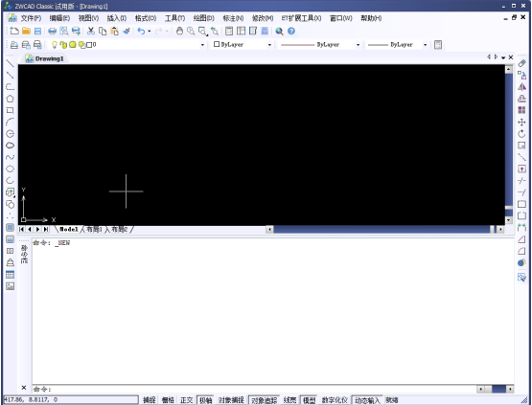This screenshot has width=532, height=405.
Task: Expand the layer dropdown list
Action: tap(202, 45)
